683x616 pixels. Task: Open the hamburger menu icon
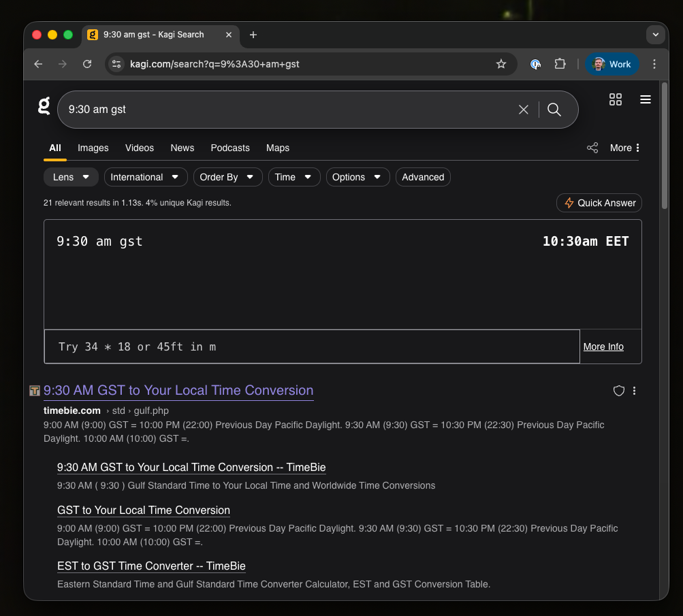click(646, 100)
